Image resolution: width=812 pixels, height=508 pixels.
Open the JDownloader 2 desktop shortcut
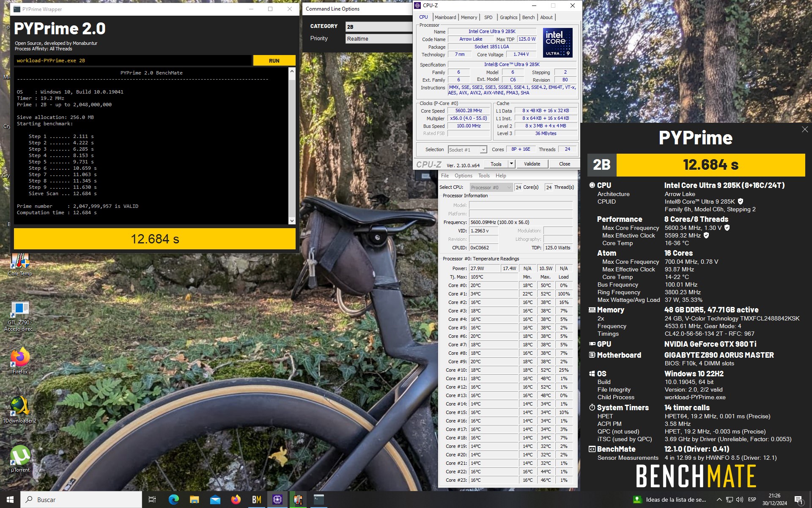[x=20, y=410]
